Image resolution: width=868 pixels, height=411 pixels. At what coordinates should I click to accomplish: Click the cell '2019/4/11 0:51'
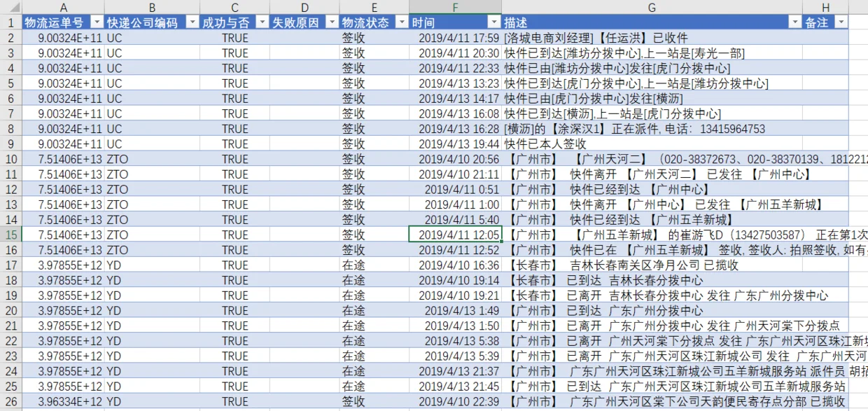coord(456,189)
